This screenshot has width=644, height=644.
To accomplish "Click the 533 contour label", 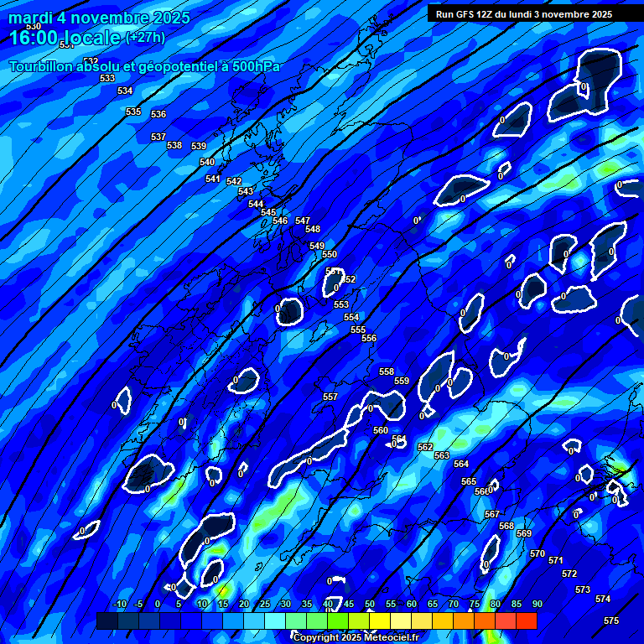I will coord(107,78).
